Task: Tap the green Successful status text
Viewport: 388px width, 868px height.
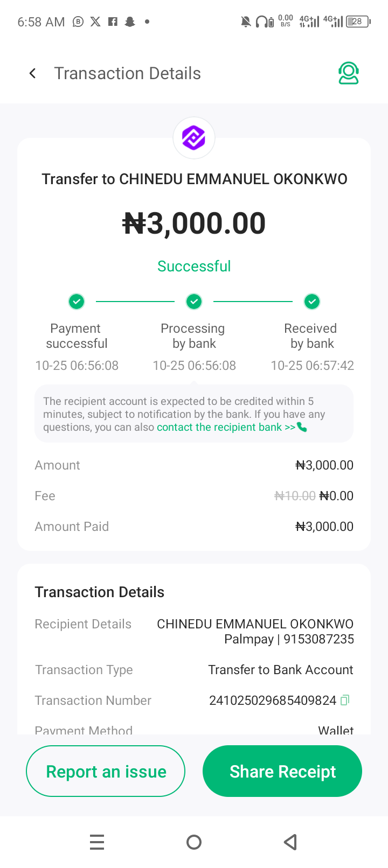Action: pyautogui.click(x=194, y=266)
